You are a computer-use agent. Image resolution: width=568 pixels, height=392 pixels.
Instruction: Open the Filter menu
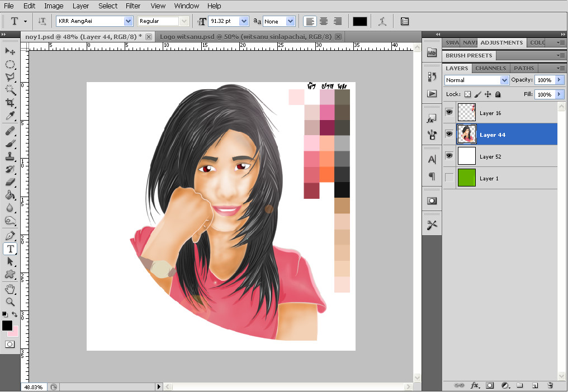point(133,6)
